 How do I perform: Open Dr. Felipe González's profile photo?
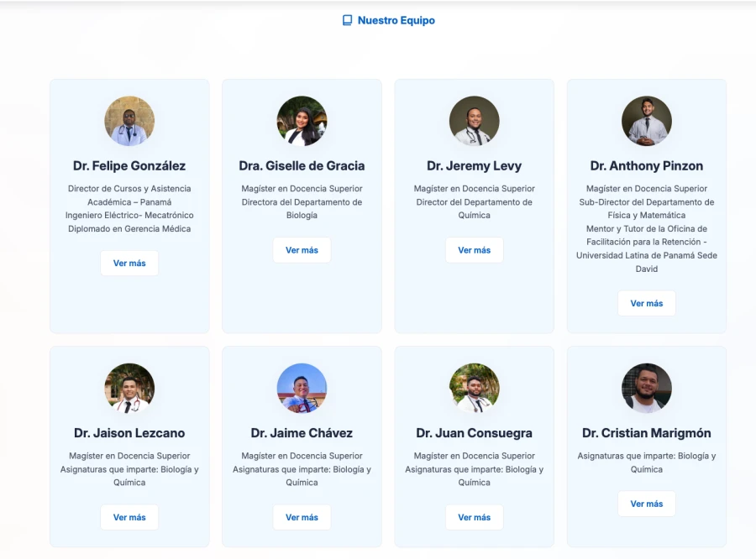(129, 121)
